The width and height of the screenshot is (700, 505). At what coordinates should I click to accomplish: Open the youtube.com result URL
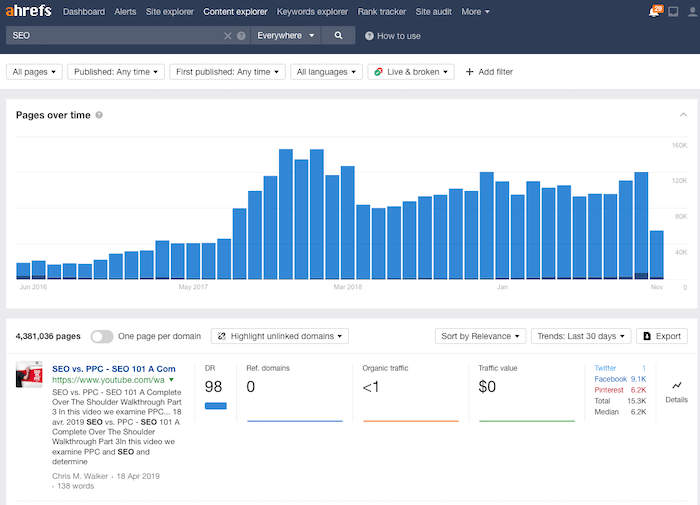coord(108,380)
